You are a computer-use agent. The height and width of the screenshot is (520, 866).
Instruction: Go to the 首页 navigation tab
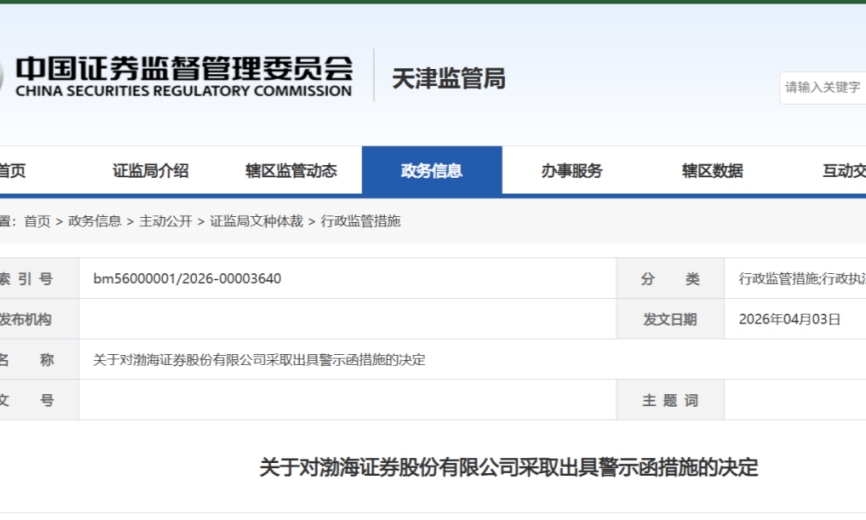coord(12,171)
